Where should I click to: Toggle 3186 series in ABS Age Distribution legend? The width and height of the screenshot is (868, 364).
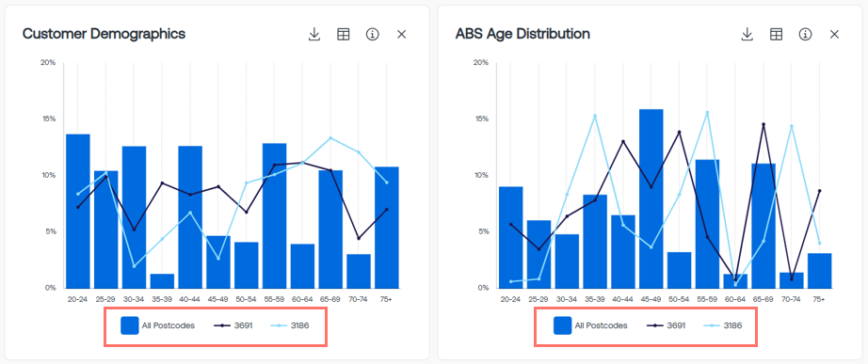pos(723,325)
